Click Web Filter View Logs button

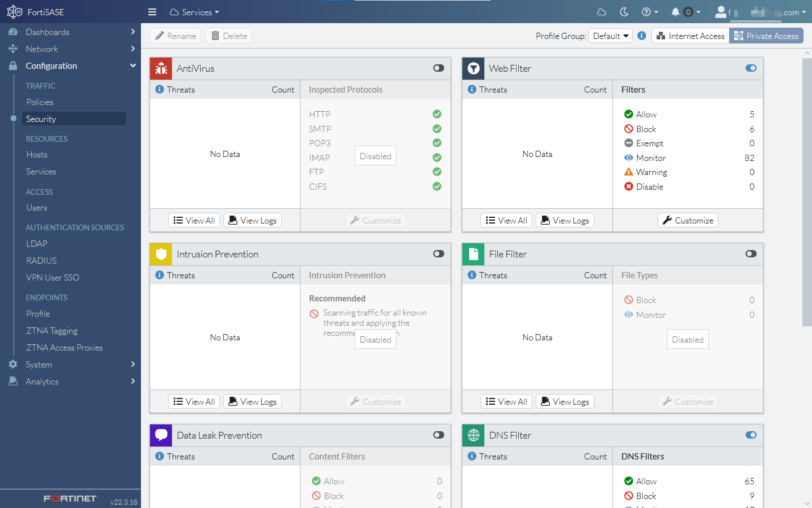pyautogui.click(x=564, y=220)
